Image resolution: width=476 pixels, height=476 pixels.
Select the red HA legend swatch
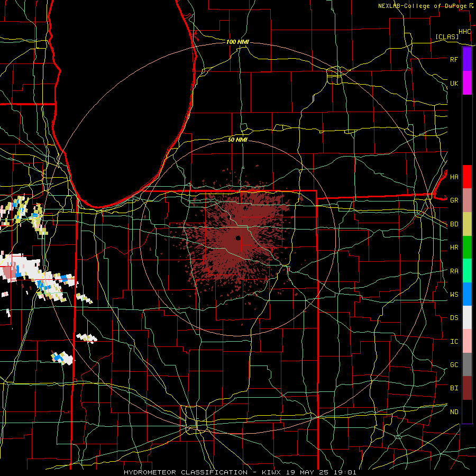467,177
